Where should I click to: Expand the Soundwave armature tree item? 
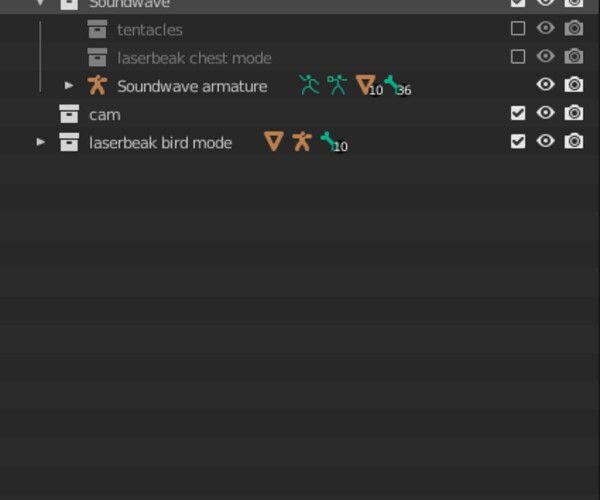(69, 86)
